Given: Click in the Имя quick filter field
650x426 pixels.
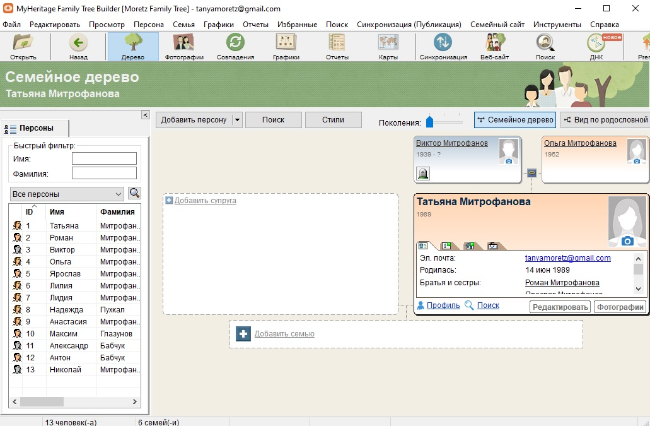Looking at the screenshot, I should [x=104, y=159].
